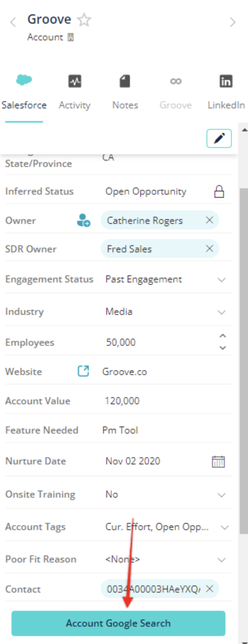Click the Open Opportunity status text
This screenshot has height=644, width=248.
146,191
